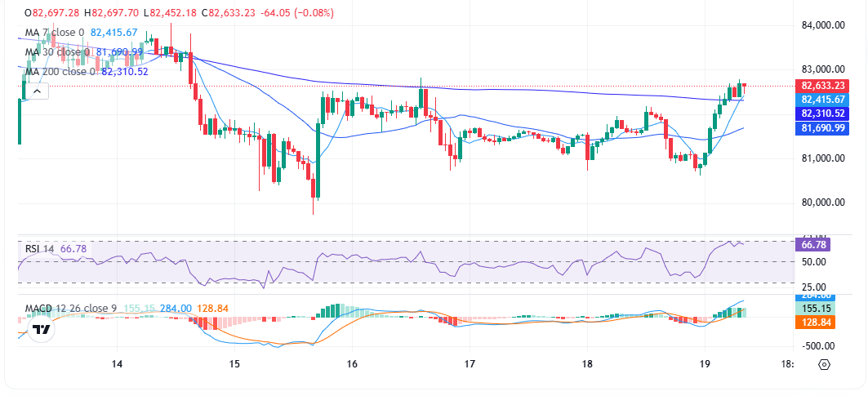
Task: Click the date 18 on time axis
Action: [x=587, y=364]
